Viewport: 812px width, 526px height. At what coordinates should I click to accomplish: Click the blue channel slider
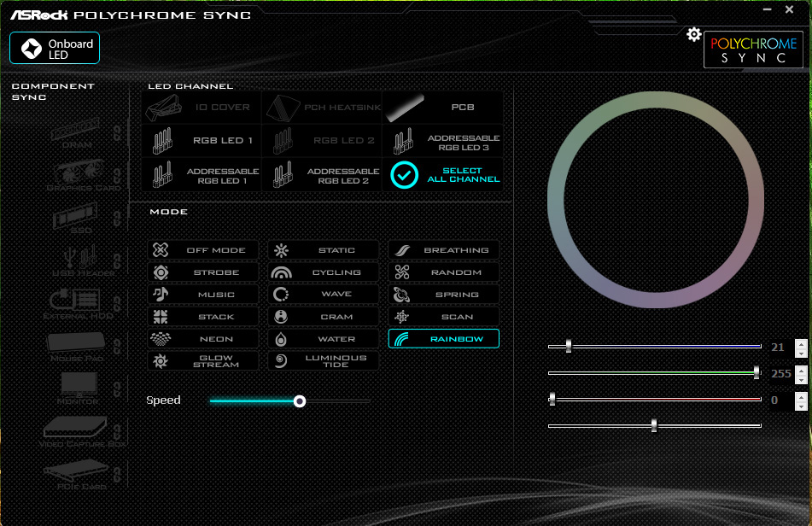(x=655, y=346)
